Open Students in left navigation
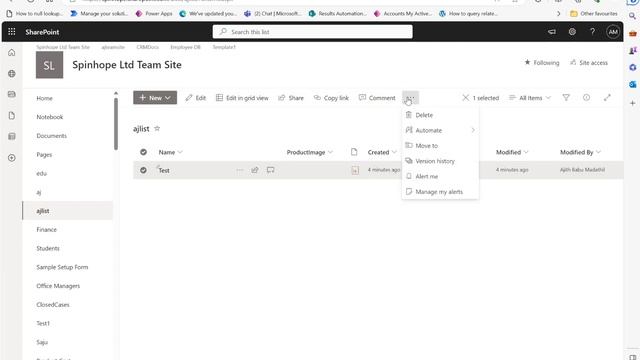The width and height of the screenshot is (640, 360). pos(48,249)
